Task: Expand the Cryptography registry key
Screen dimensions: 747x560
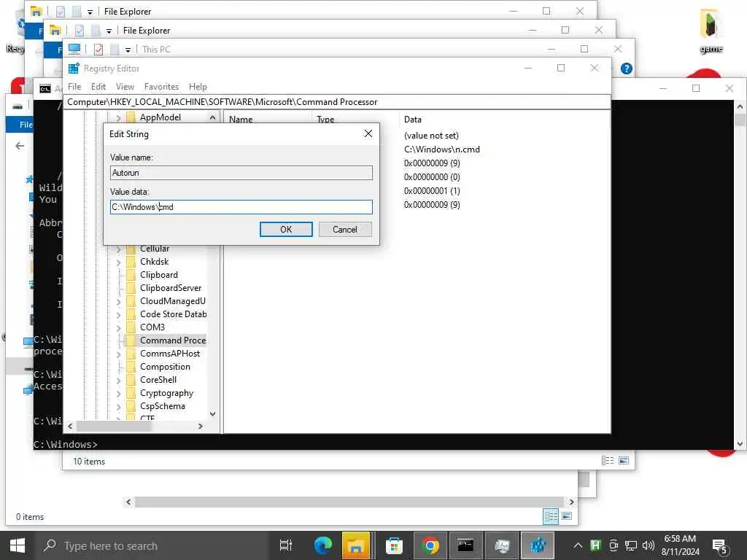Action: (x=119, y=393)
